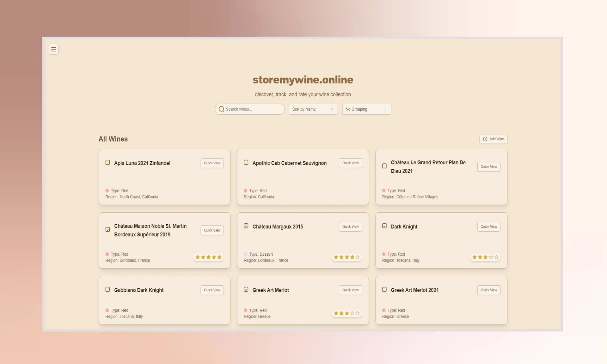Check the Château Le Grand Retour checkbox

pos(384,166)
